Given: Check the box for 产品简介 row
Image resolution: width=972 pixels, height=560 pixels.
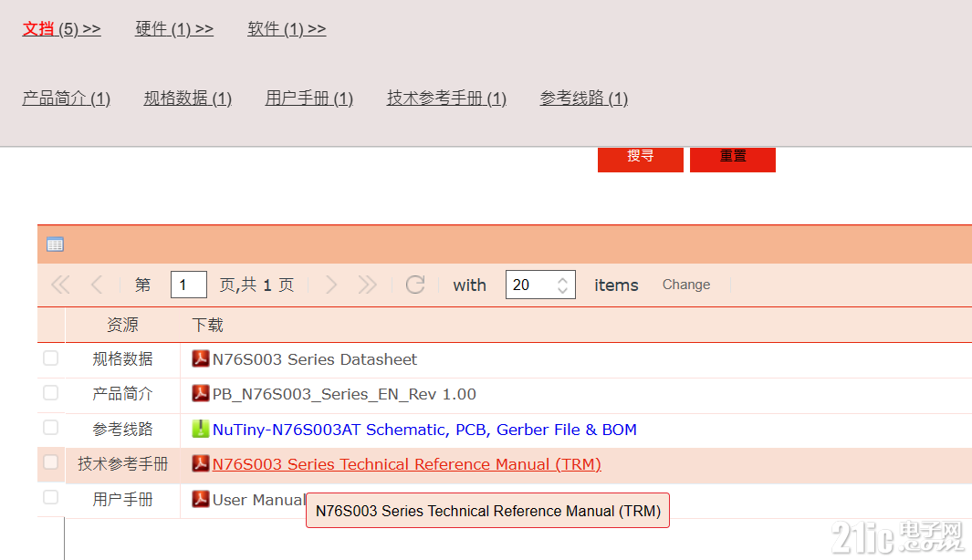Looking at the screenshot, I should point(51,393).
